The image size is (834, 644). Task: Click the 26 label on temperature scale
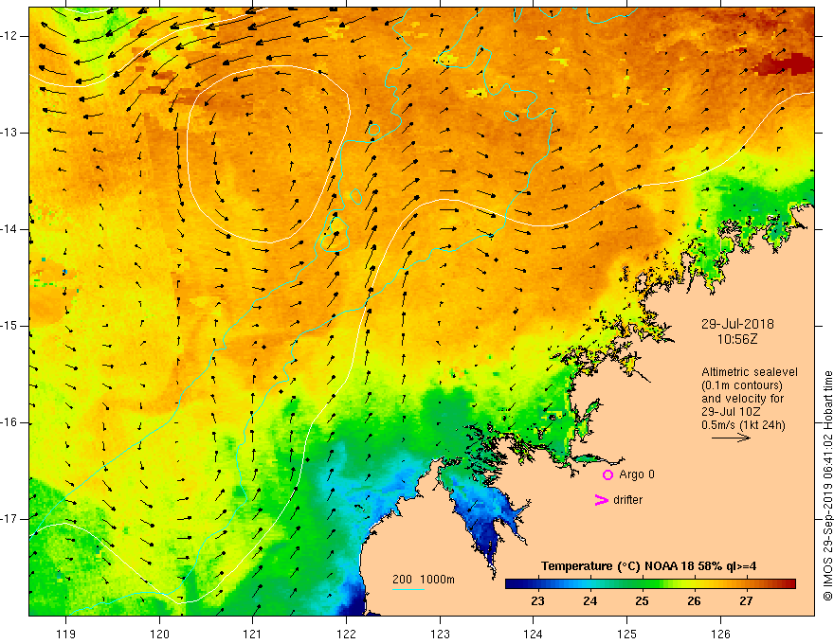click(694, 601)
